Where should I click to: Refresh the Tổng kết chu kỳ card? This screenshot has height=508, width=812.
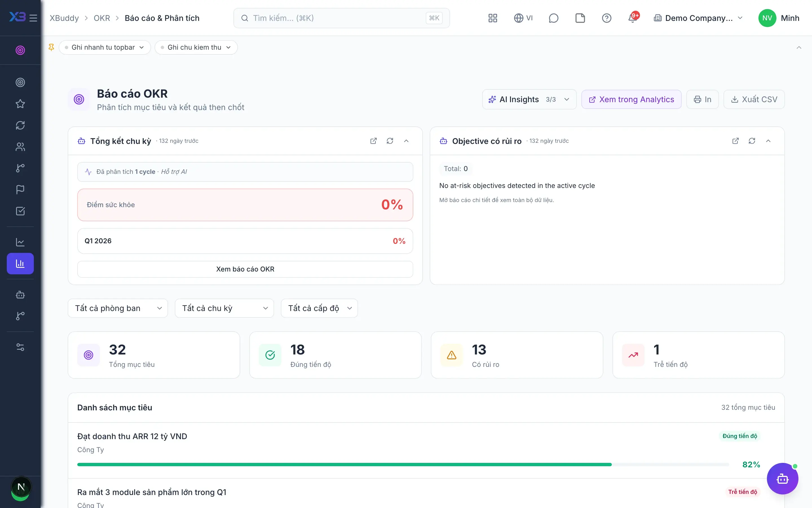390,141
